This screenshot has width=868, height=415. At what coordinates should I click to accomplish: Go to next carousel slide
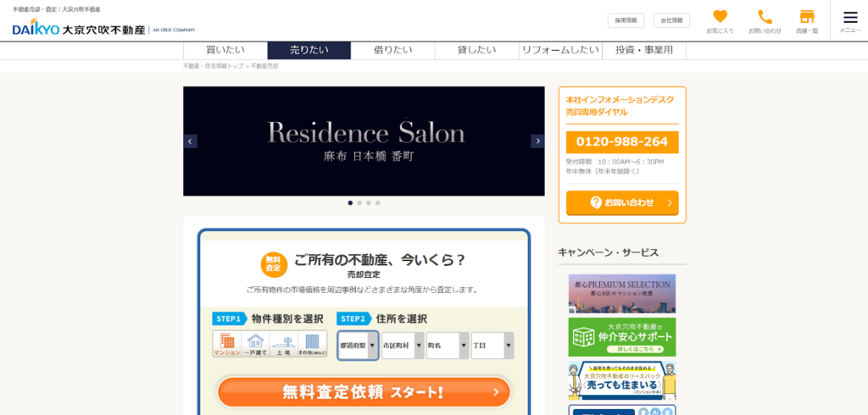point(537,141)
